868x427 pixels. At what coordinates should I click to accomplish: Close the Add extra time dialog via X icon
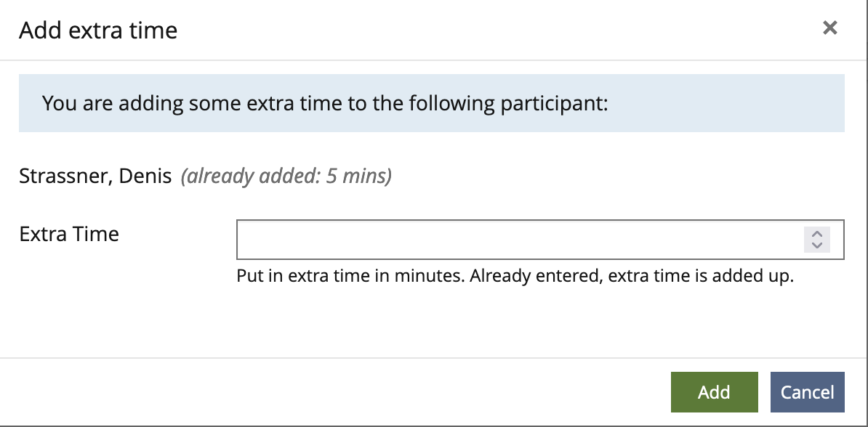(830, 28)
